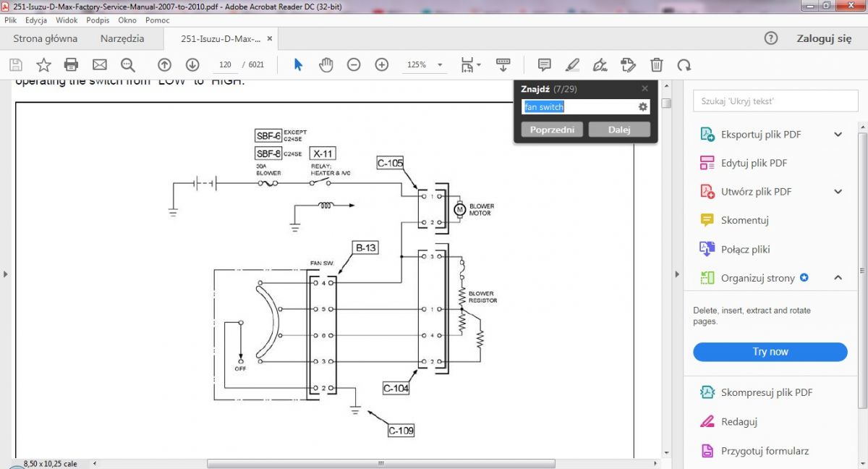The image size is (868, 469).
Task: Select the highlighter pen tool
Action: coord(572,65)
